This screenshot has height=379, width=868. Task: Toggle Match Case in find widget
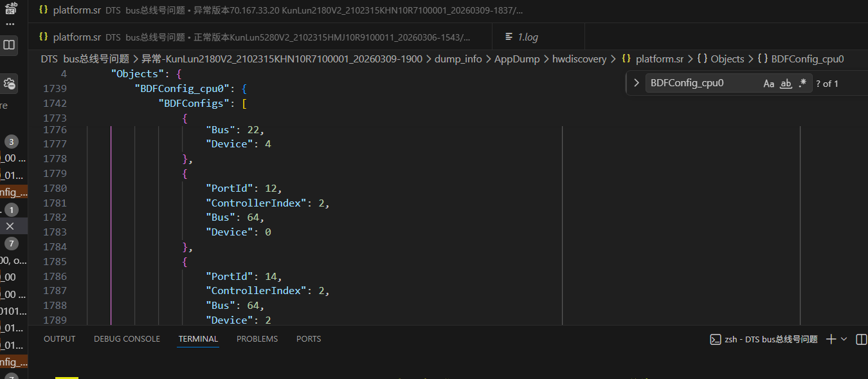[x=769, y=83]
